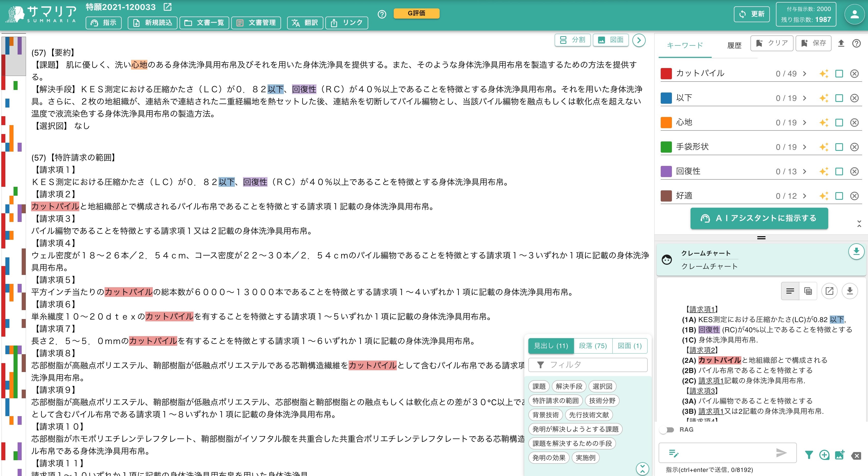Viewport: 868px width, 476px height.
Task: Select the sparkle AI icon beside カットパイル keyword
Action: click(x=825, y=73)
